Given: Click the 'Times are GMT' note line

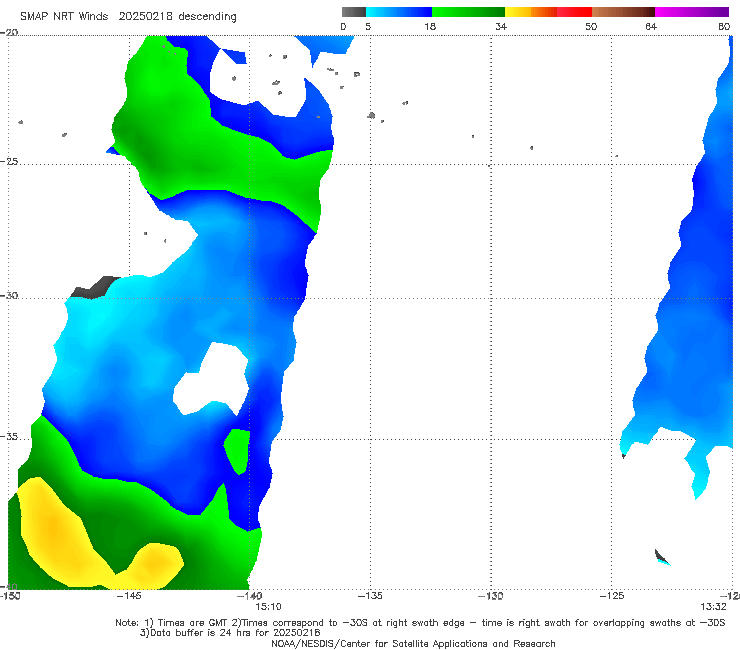Looking at the screenshot, I should tap(420, 623).
